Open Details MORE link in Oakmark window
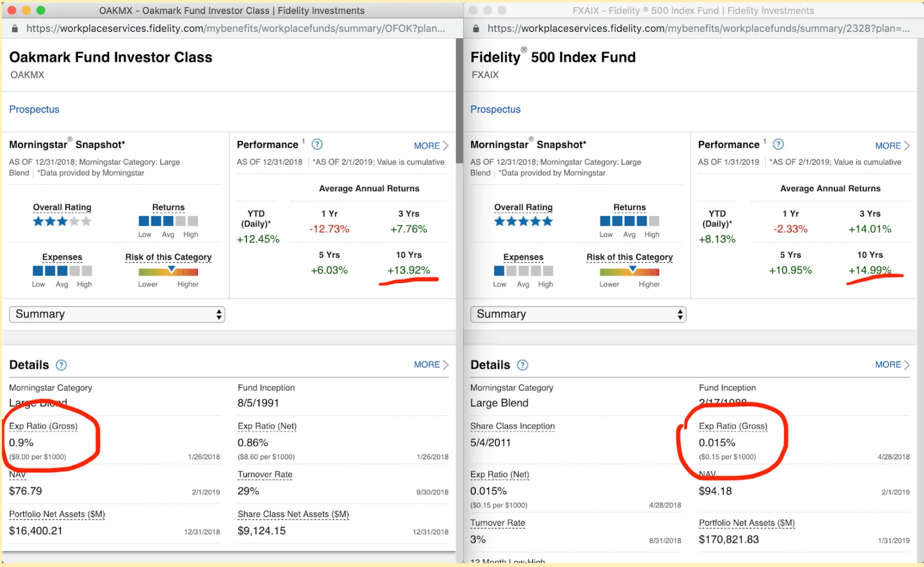 tap(431, 365)
